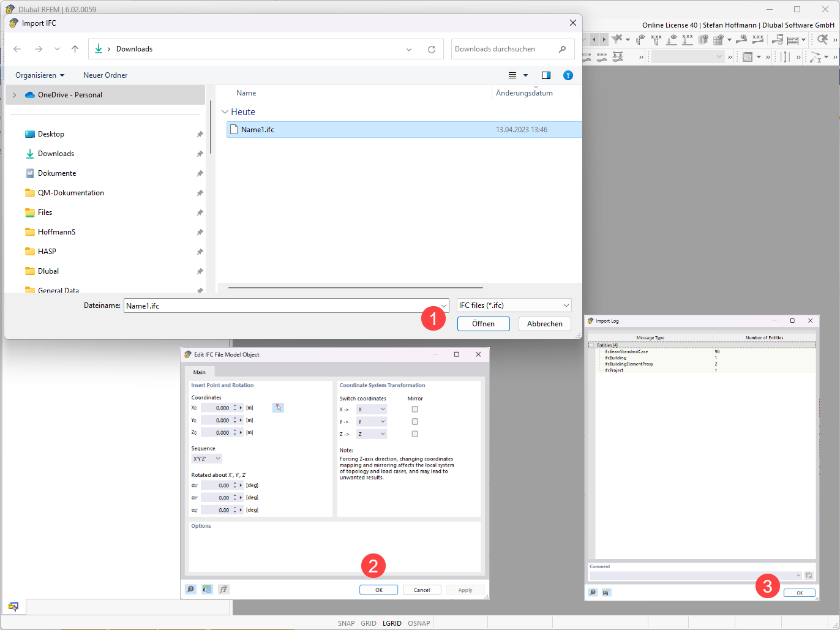Open the Comment dropdown in the Import Log
The height and width of the screenshot is (630, 840).
(798, 576)
